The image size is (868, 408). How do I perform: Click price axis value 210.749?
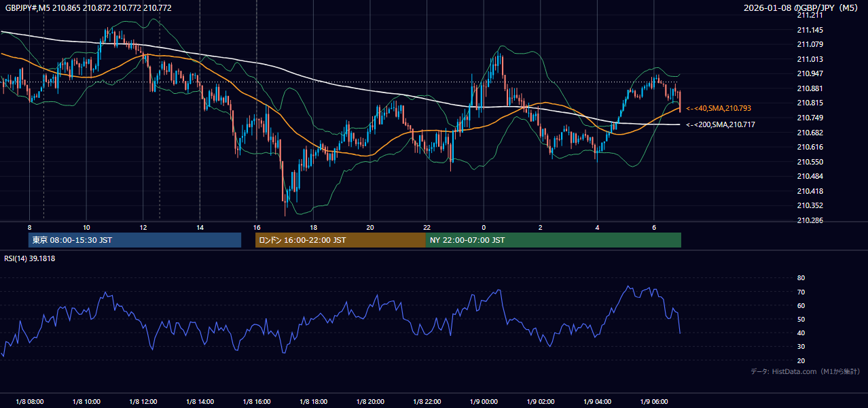click(x=810, y=118)
